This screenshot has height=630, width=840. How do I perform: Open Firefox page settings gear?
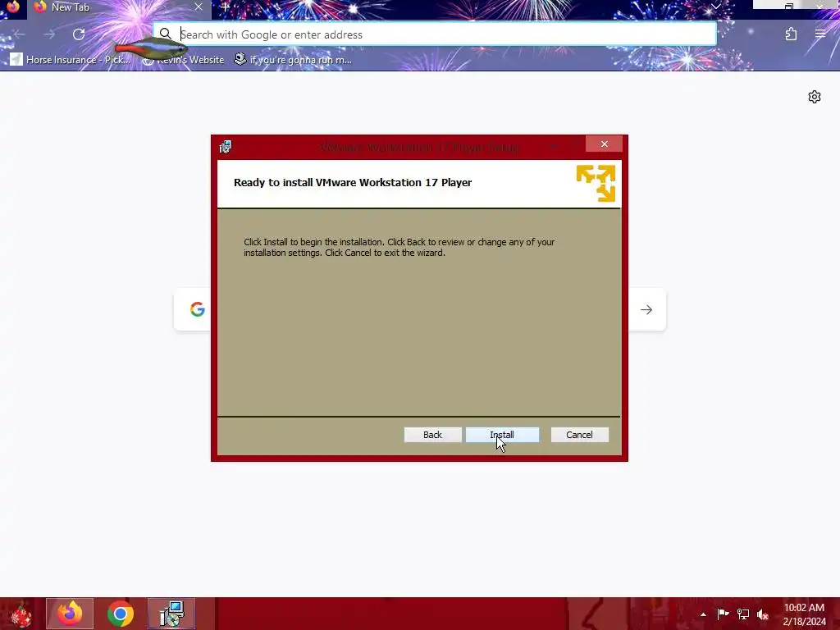[x=815, y=97]
